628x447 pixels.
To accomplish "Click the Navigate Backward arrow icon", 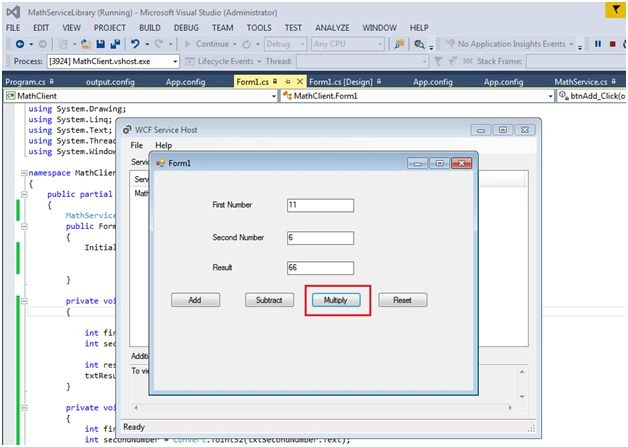I will click(20, 44).
